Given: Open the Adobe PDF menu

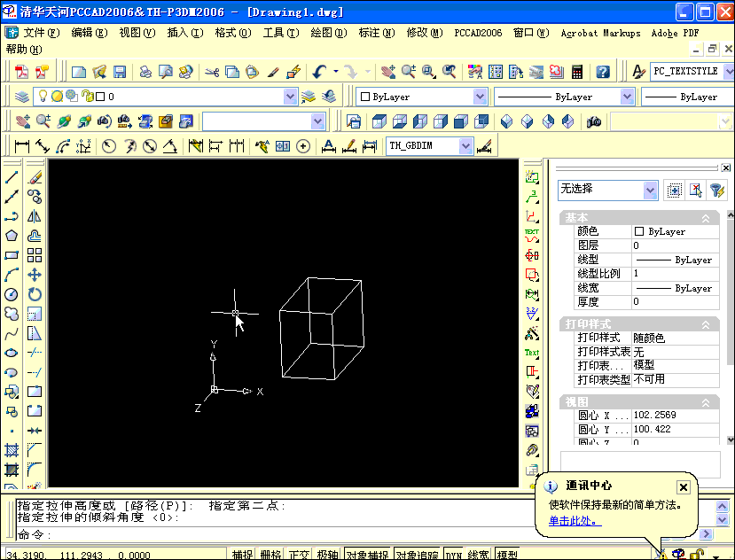Looking at the screenshot, I should (x=675, y=33).
